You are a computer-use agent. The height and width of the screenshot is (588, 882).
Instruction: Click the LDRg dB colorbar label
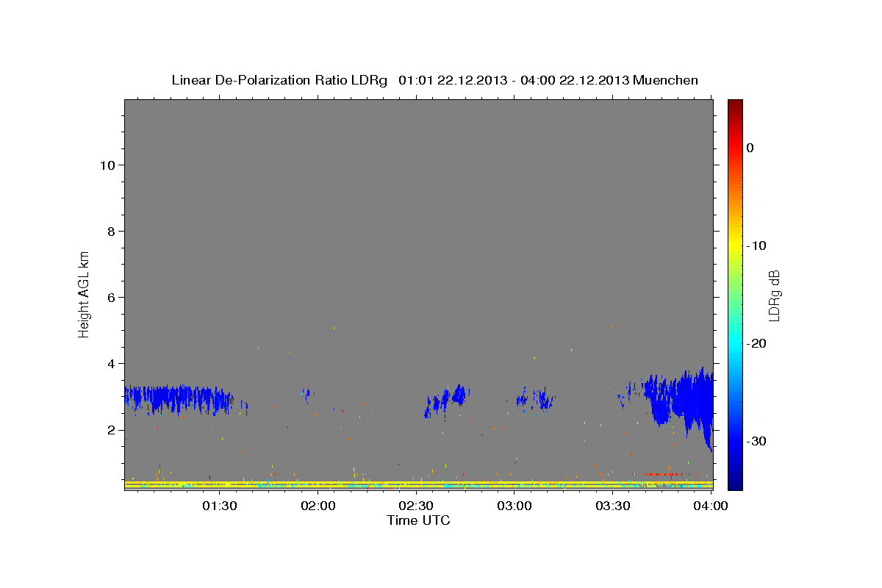774,295
